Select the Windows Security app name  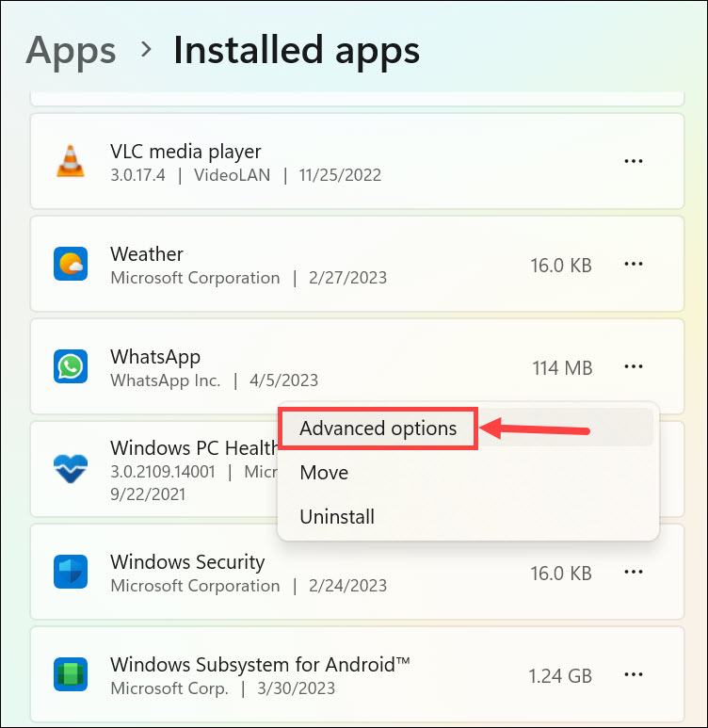click(x=187, y=562)
